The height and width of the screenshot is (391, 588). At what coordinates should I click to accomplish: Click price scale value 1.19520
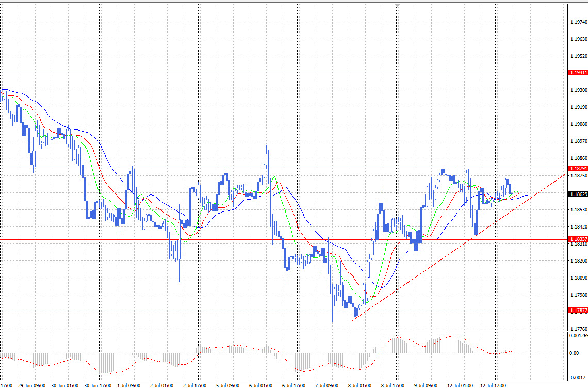[579, 56]
